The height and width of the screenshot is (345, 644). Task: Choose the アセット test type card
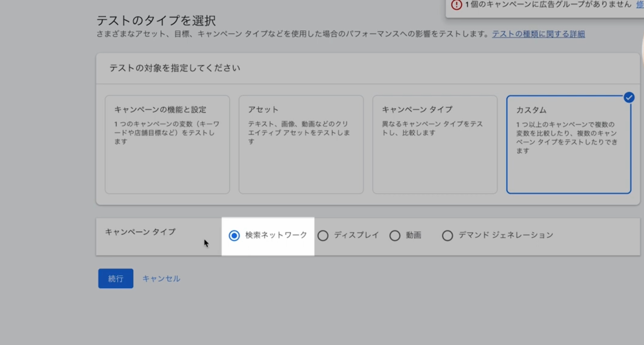pyautogui.click(x=301, y=144)
